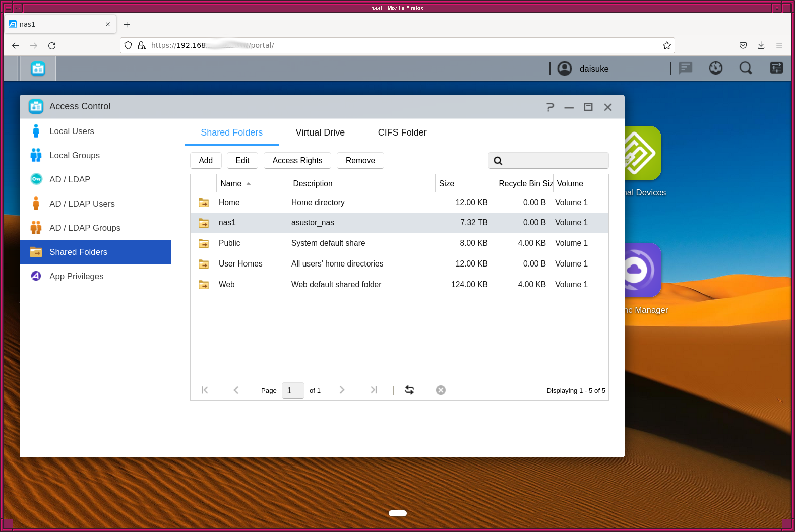Open the Firefox hamburger application menu
This screenshot has width=795, height=532.
779,45
